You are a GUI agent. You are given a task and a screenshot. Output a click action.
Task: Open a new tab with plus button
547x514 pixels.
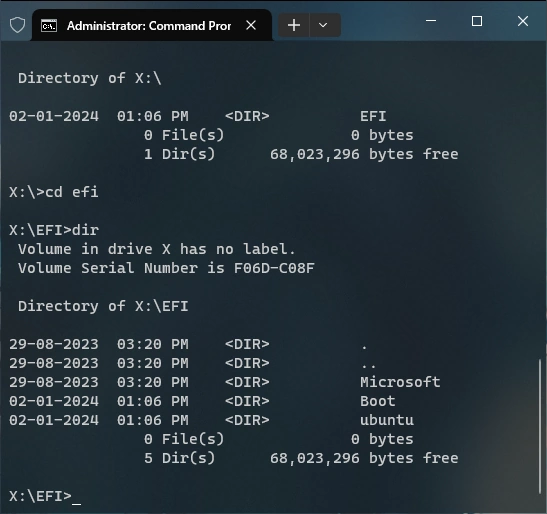[294, 25]
